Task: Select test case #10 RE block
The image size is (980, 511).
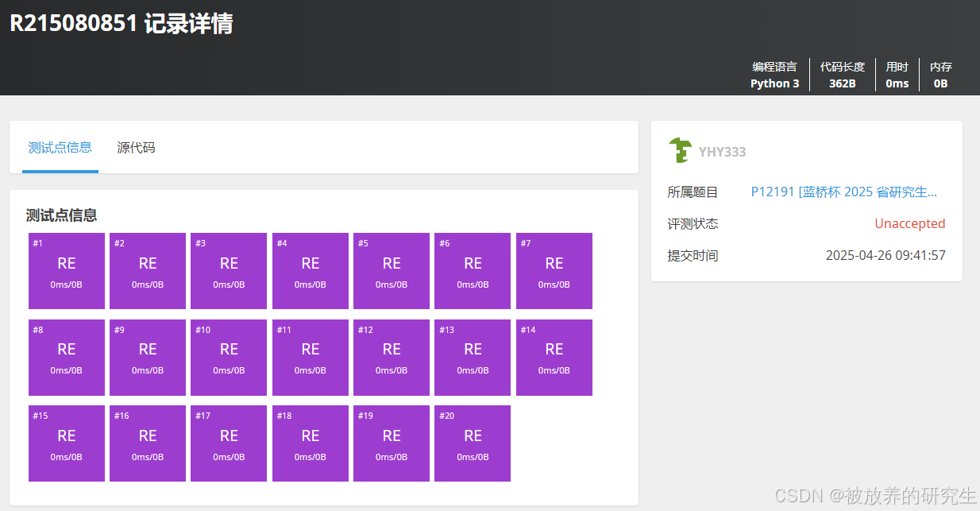Action: [x=229, y=358]
